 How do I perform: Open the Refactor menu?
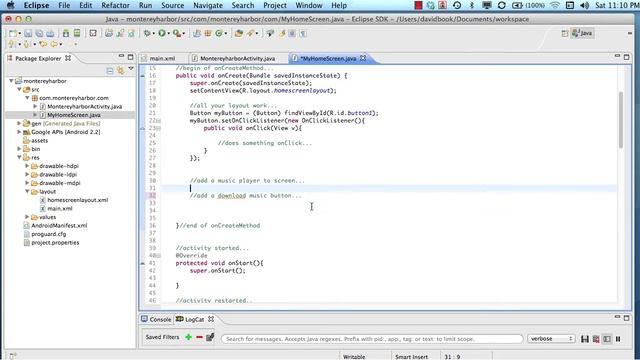click(x=115, y=5)
